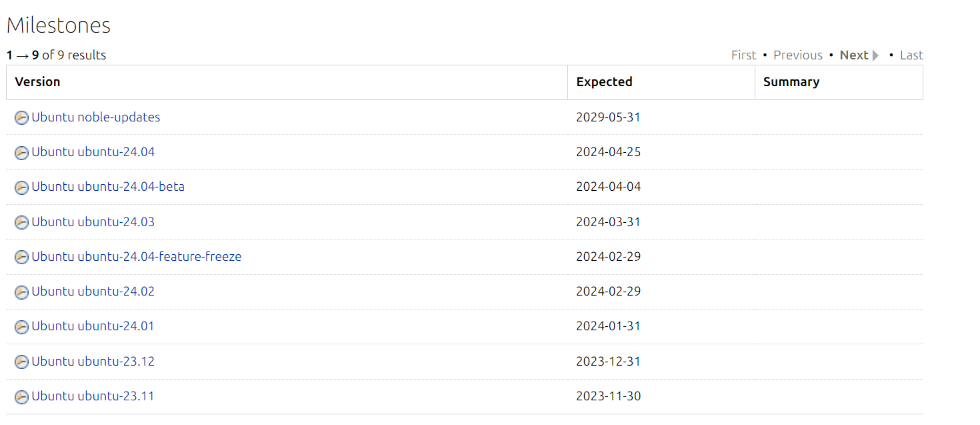Open the Ubuntu ubuntu-23.11 milestone
Screen dimensions: 980x425
tap(93, 396)
